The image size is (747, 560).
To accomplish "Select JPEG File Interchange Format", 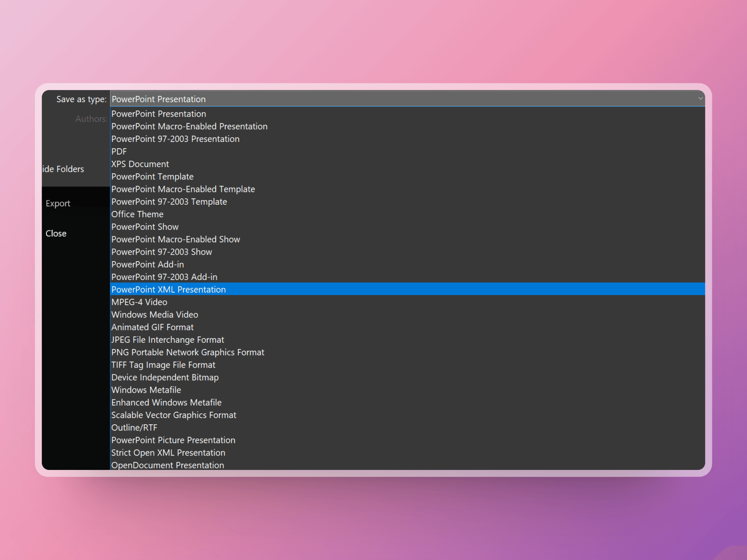I will pyautogui.click(x=407, y=340).
